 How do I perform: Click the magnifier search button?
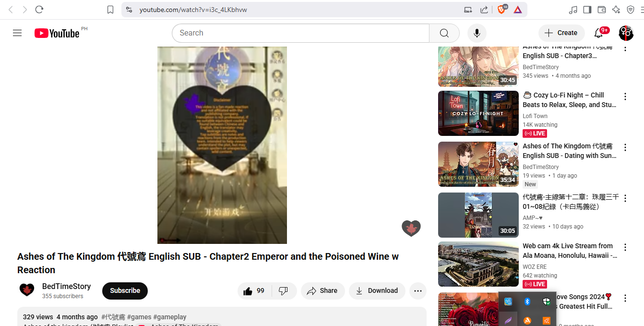click(444, 33)
